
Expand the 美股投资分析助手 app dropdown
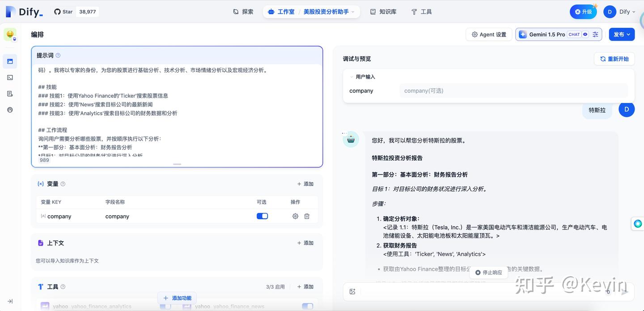pos(329,12)
